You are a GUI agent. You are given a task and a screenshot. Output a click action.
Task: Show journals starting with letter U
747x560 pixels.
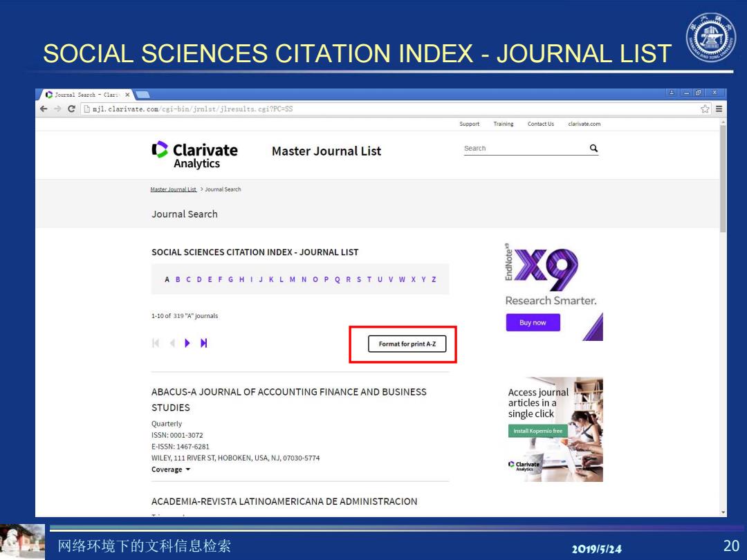click(380, 279)
